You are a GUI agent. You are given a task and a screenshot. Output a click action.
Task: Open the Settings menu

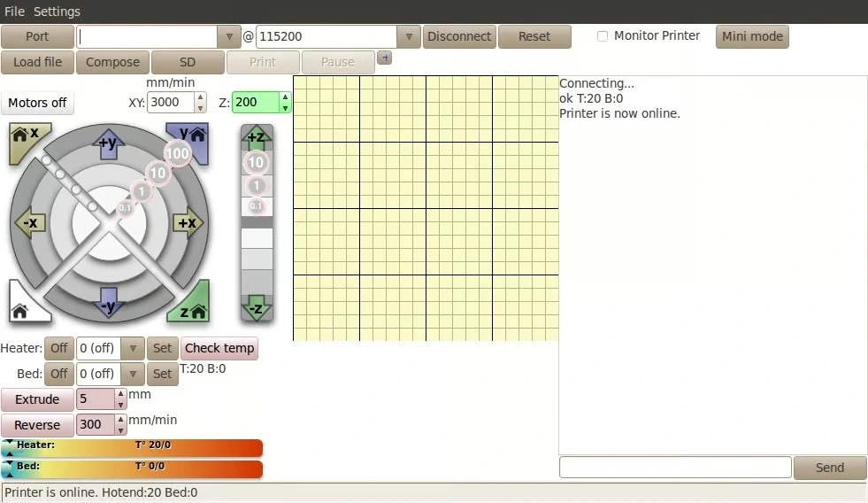pos(57,12)
